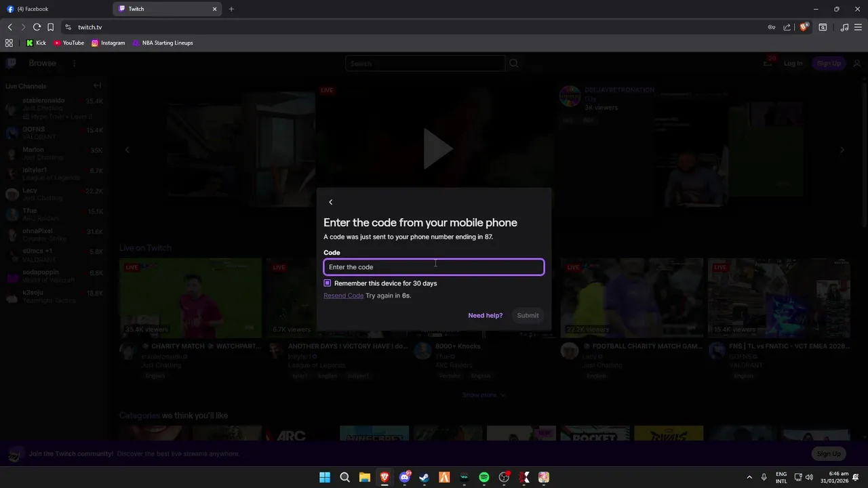Open the saved passwords key icon
This screenshot has height=488, width=868.
(771, 27)
